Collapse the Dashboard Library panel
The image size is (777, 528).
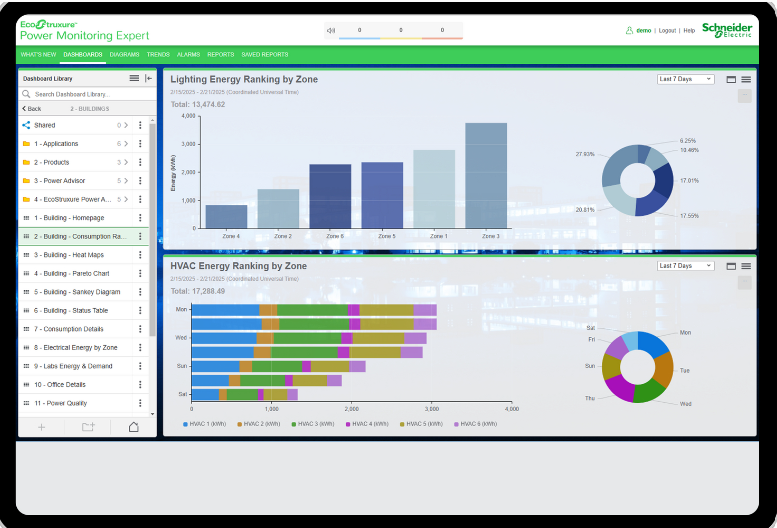tap(148, 78)
